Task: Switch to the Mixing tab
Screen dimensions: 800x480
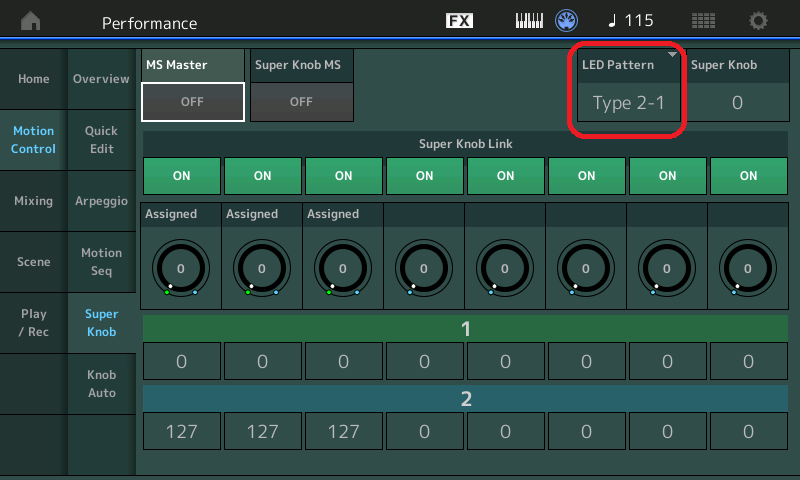Action: click(x=34, y=201)
